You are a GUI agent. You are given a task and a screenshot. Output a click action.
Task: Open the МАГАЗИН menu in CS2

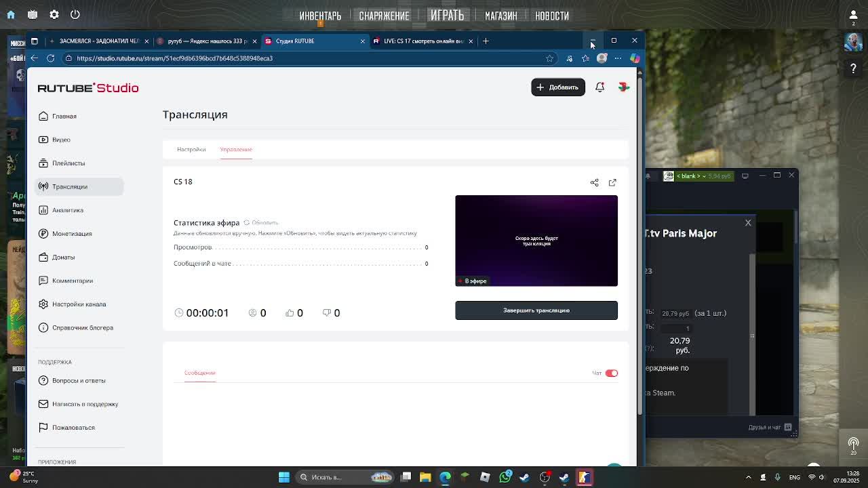501,16
